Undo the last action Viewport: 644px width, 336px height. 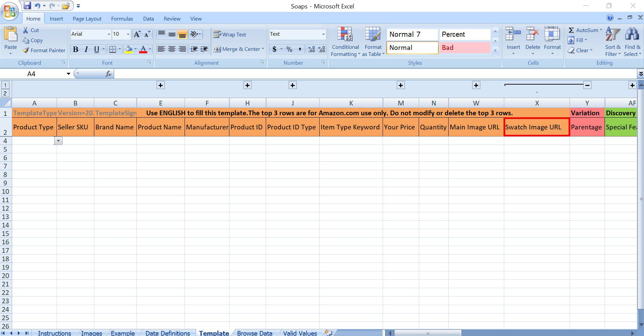(x=37, y=6)
